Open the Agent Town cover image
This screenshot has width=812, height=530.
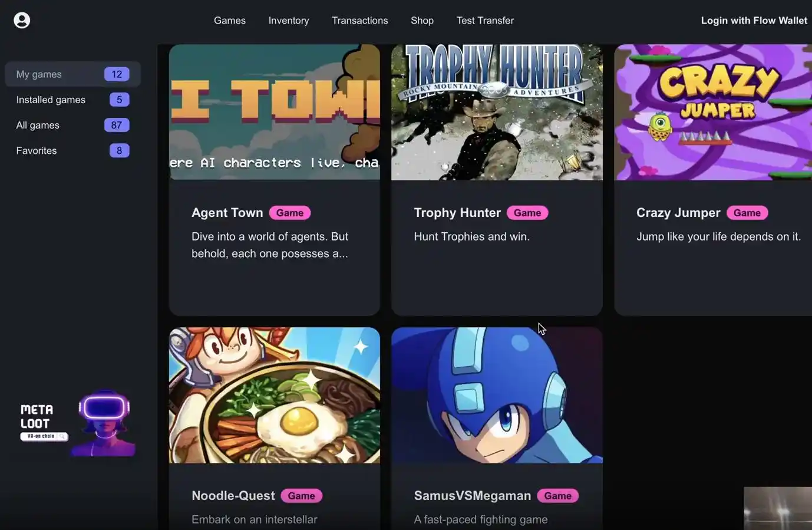click(274, 112)
